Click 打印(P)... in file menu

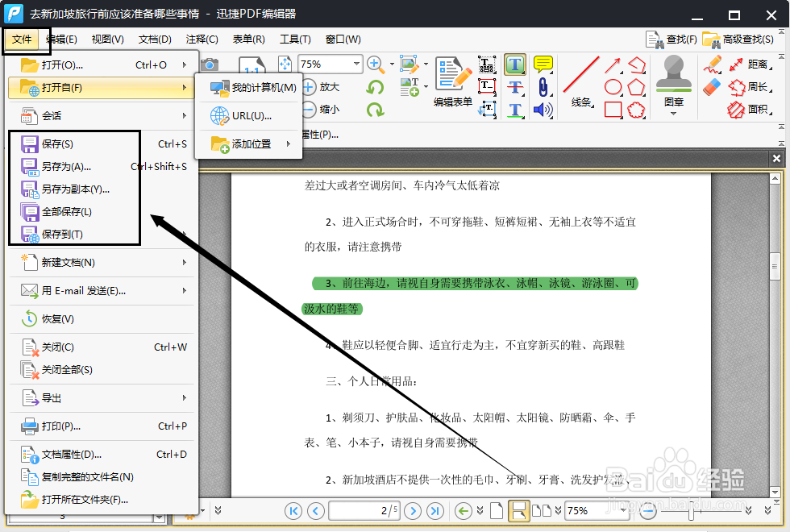[101, 426]
